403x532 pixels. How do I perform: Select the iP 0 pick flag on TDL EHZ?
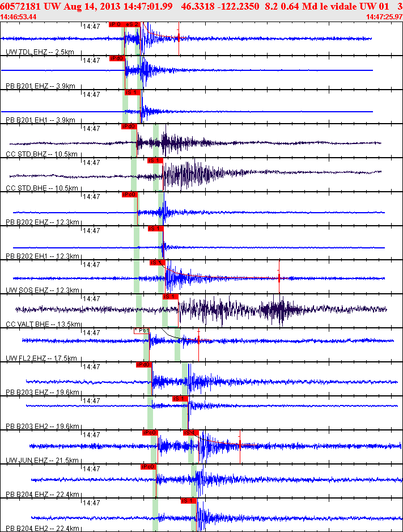pos(117,24)
